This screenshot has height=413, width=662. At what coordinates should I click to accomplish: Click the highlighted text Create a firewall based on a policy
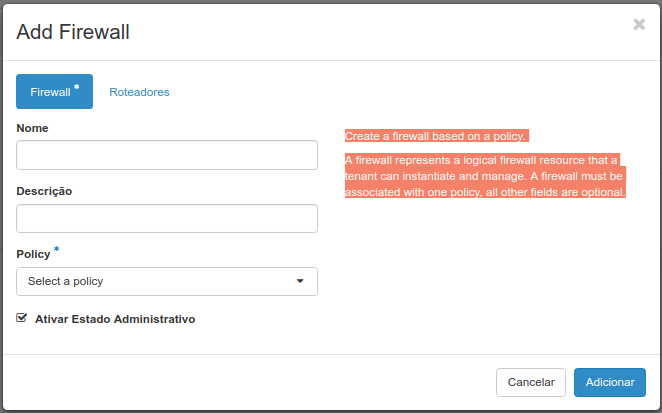coord(435,136)
